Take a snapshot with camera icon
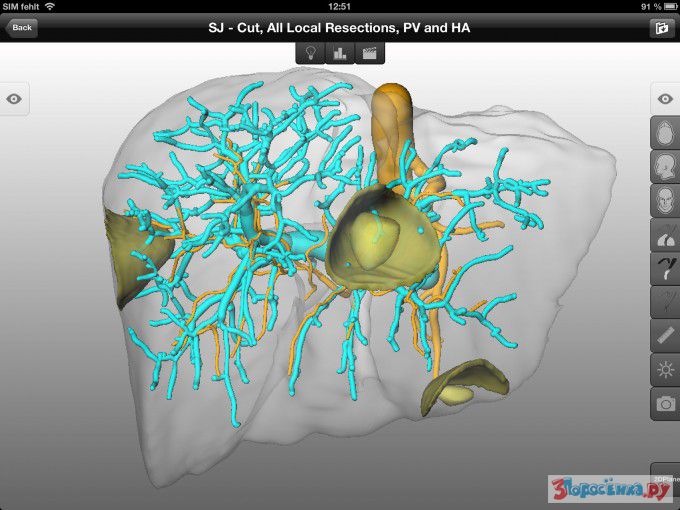This screenshot has height=510, width=680. click(665, 404)
